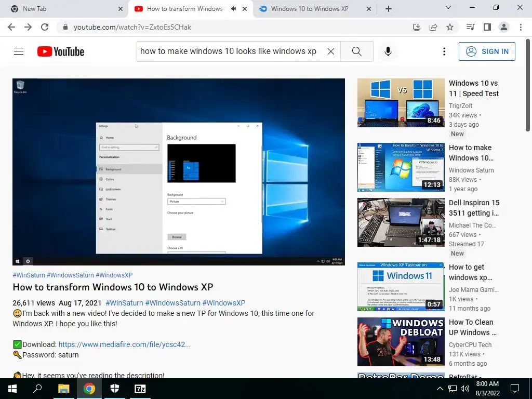Open the notification center
Image resolution: width=532 pixels, height=399 pixels.
click(515, 389)
